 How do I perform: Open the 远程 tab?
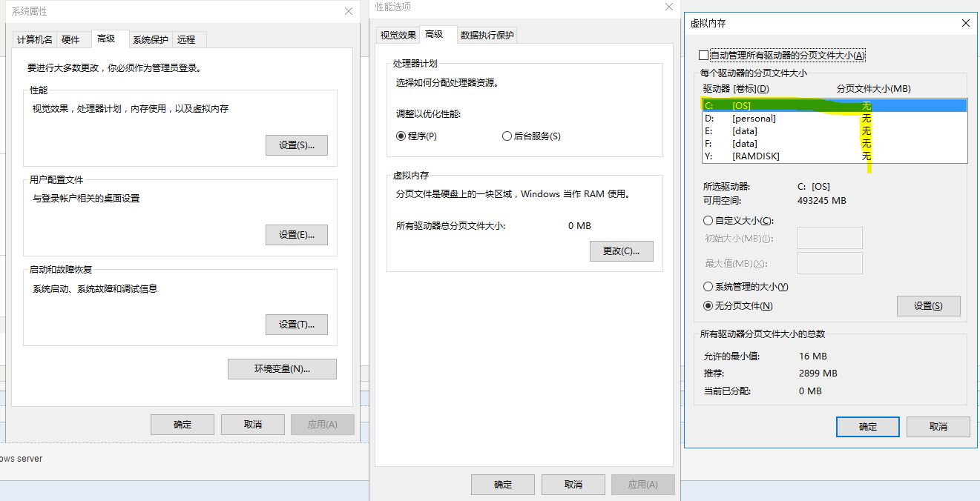click(189, 39)
